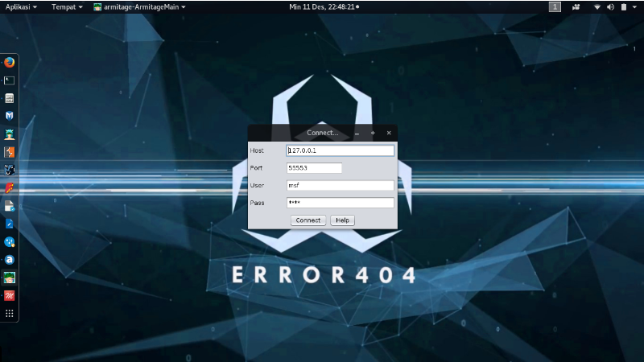644x362 pixels.
Task: Open the Files manager dock icon
Action: click(10, 98)
